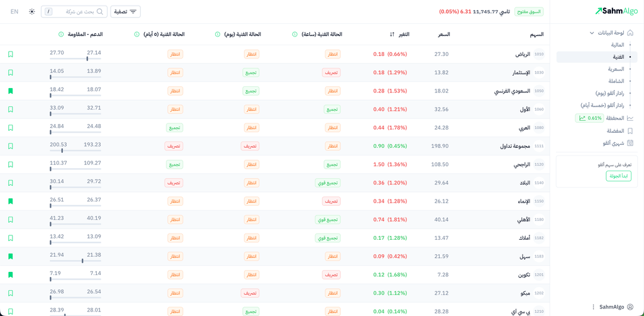Image resolution: width=644 pixels, height=316 pixels.
Task: Bookmark the الرياض stock row
Action: [x=11, y=54]
